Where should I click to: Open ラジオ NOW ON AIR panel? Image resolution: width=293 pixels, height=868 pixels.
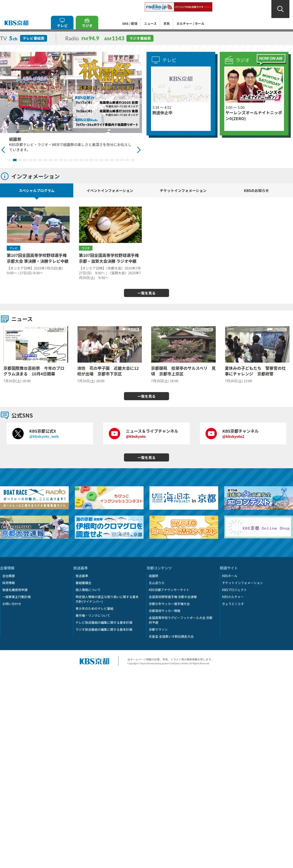(x=254, y=94)
